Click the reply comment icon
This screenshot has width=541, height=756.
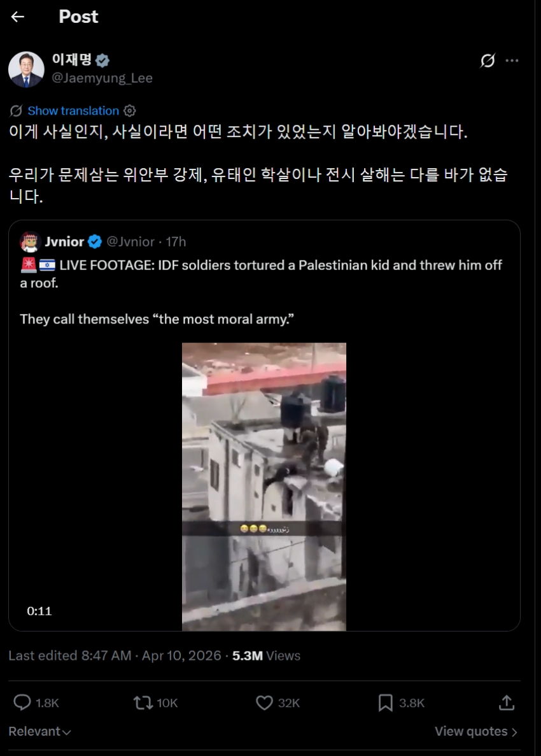22,703
